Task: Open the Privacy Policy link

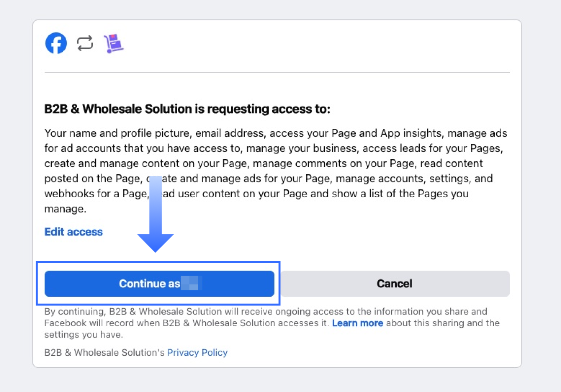Action: point(197,353)
